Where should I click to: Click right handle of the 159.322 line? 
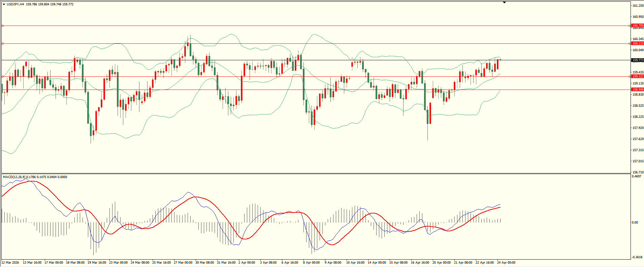(630, 77)
